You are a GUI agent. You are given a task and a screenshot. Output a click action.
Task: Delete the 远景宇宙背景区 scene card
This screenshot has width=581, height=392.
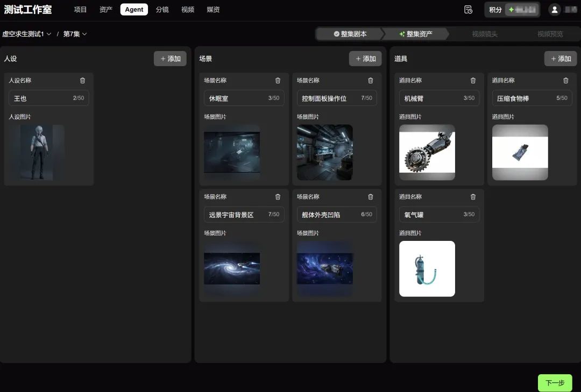(x=278, y=197)
